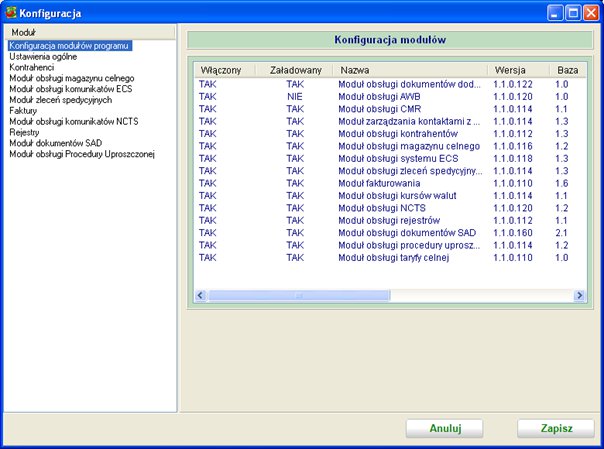Click NIE in Załadowany column for AWB
The image size is (604, 449).
(x=295, y=97)
